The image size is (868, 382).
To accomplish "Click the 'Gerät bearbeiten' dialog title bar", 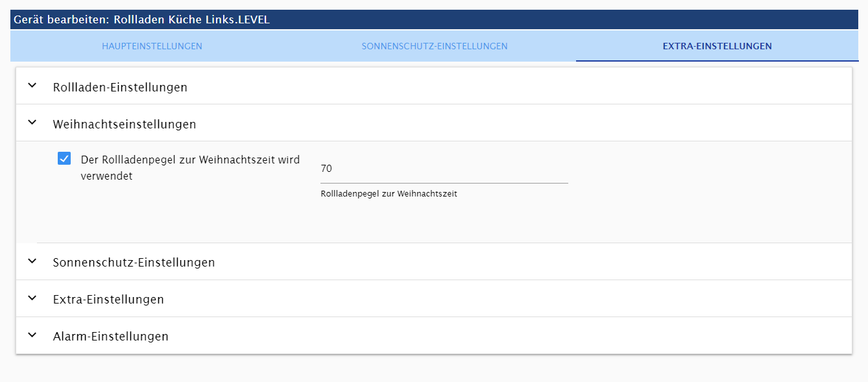I will (434, 19).
